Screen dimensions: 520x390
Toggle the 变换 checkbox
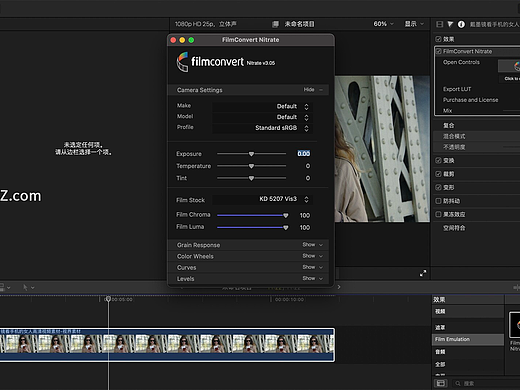coord(438,160)
